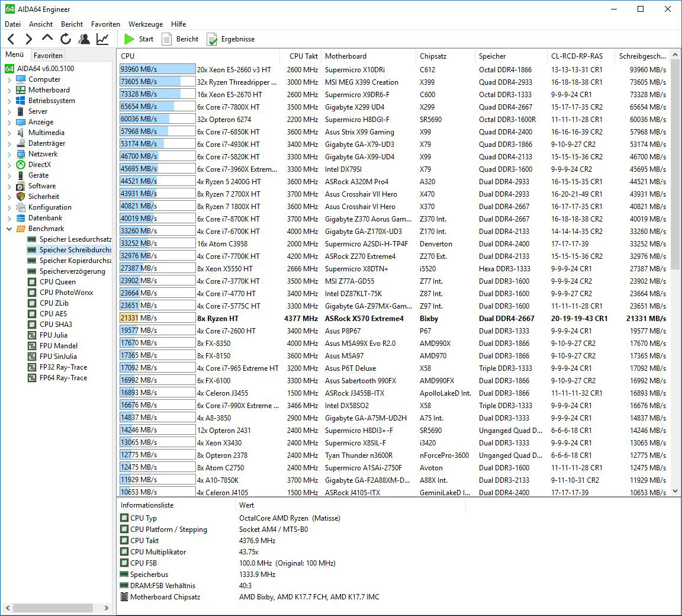Select the Motherboard icon in tree
This screenshot has height=616, width=682.
tap(21, 90)
